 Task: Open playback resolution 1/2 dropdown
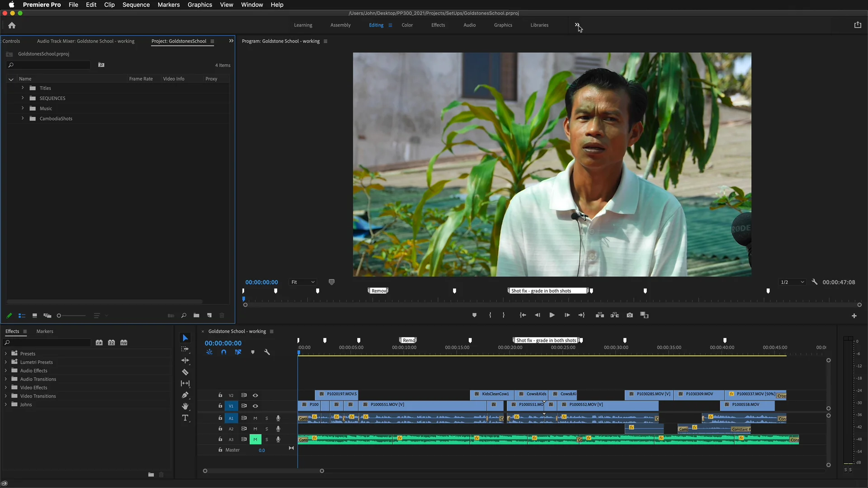(x=792, y=282)
